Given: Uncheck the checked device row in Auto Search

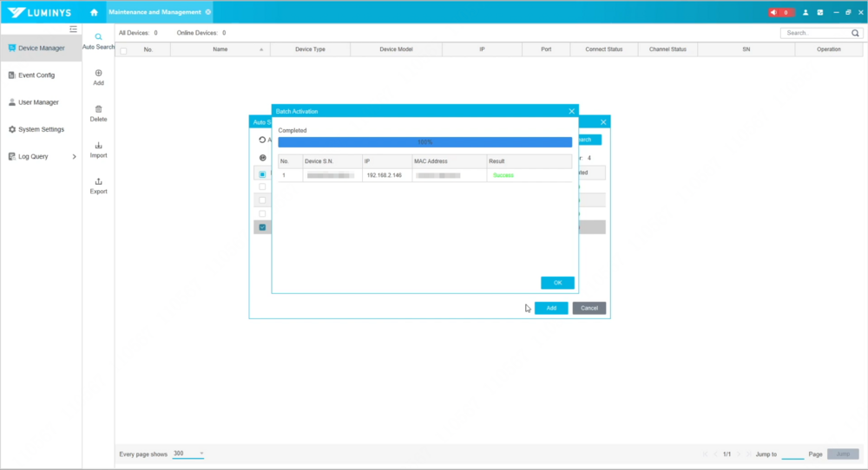Looking at the screenshot, I should click(262, 227).
